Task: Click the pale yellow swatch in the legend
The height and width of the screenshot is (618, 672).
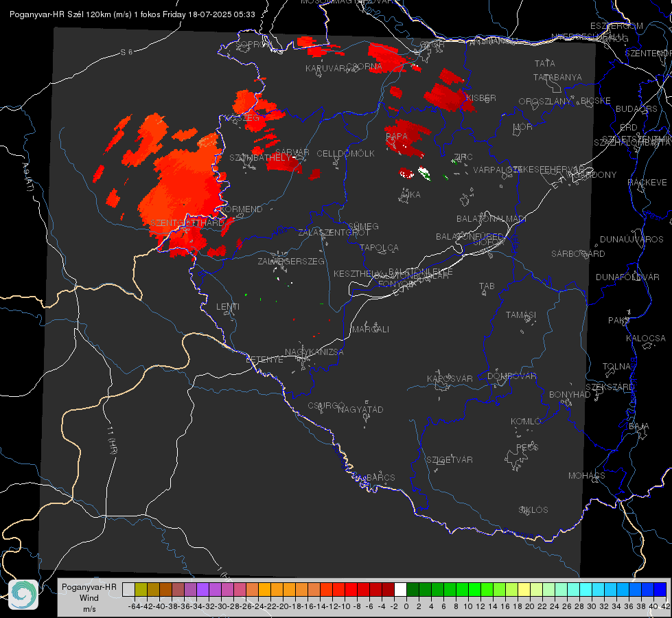Action: (x=524, y=590)
